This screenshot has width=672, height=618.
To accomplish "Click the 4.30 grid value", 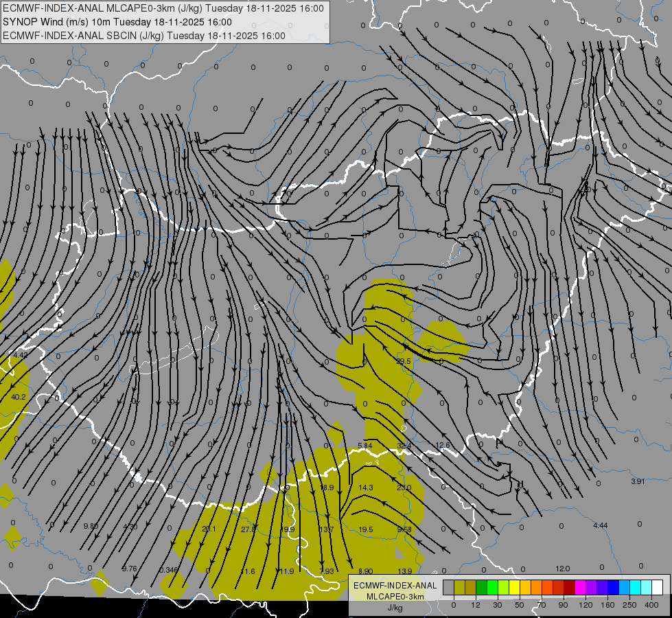I will (130, 526).
